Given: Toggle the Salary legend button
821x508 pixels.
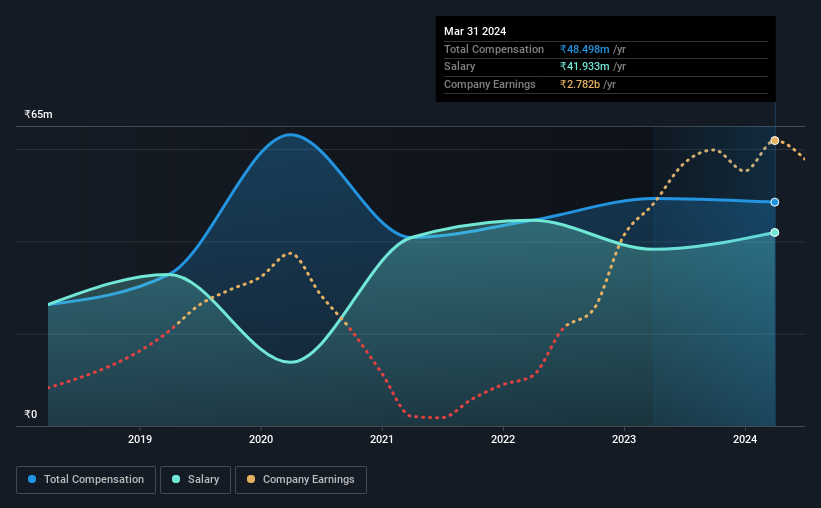Looking at the screenshot, I should tap(195, 480).
